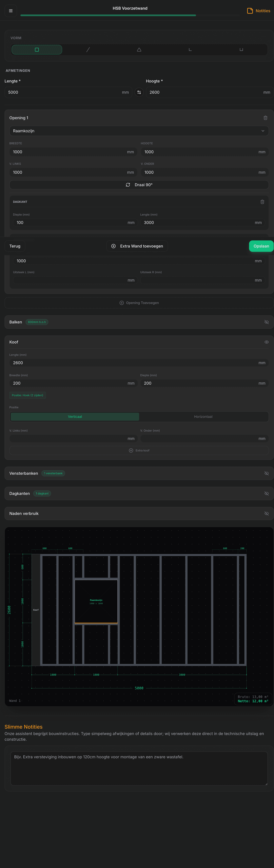Select the triangle wall shape
Viewport: 274px width, 868px height.
139,50
